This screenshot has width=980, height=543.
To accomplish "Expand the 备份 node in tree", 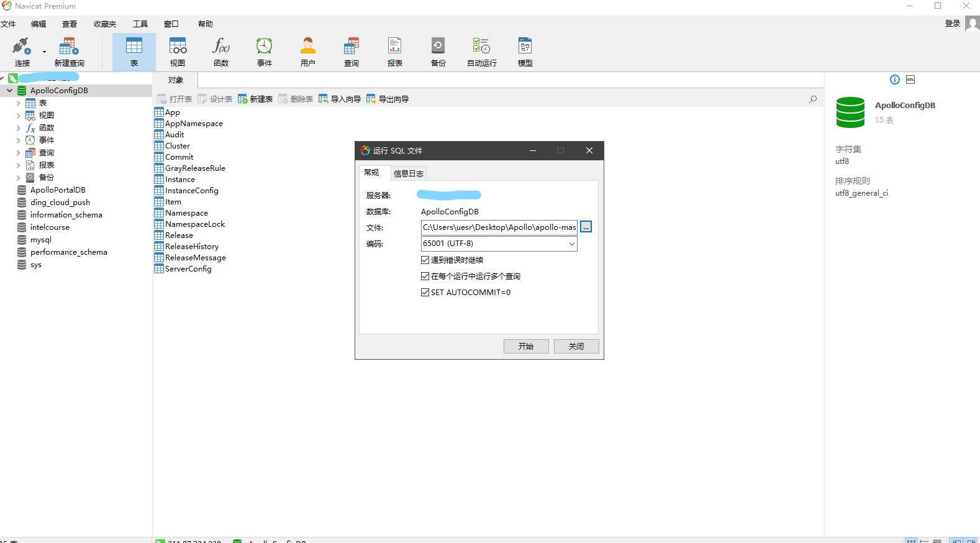I will [x=19, y=178].
